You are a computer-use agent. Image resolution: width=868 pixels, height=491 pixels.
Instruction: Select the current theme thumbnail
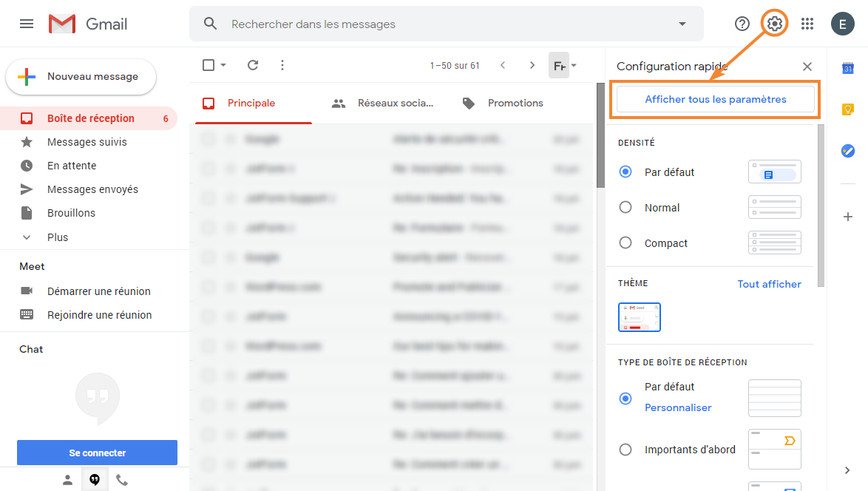click(639, 316)
